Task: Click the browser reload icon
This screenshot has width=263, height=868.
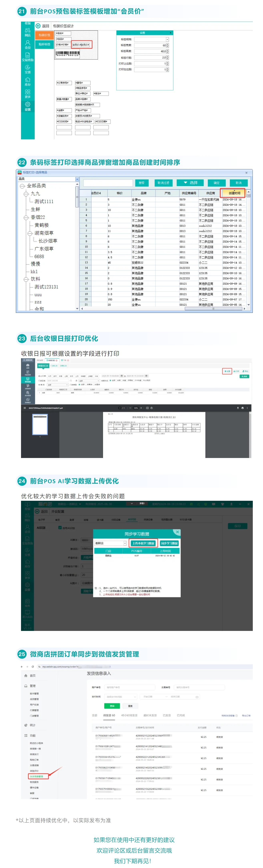Action: coord(33,667)
